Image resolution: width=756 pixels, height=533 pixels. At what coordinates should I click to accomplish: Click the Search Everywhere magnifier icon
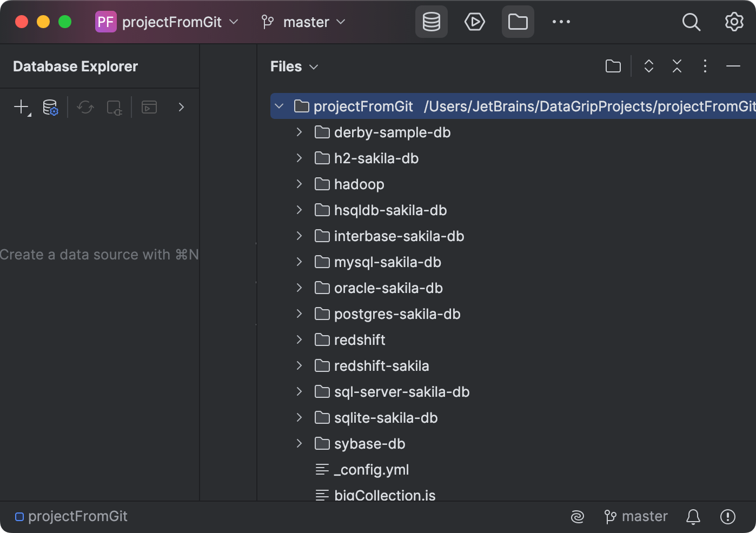pyautogui.click(x=691, y=22)
